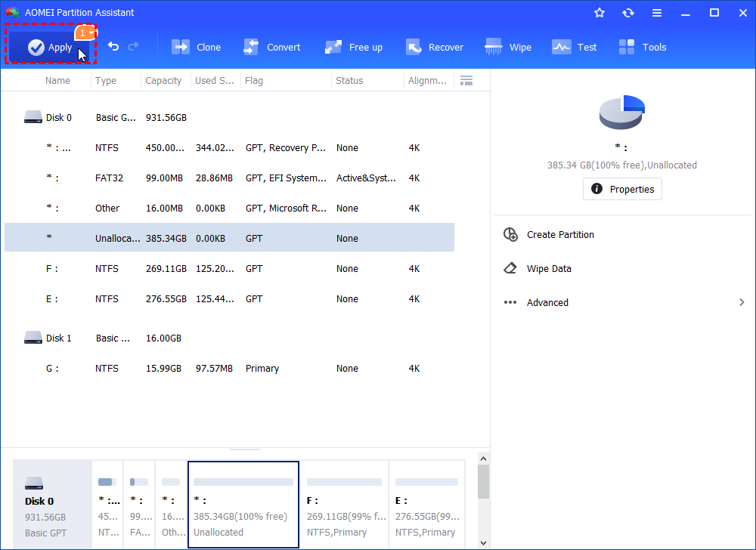756x550 pixels.
Task: Click the disk map scrollbar down arrow
Action: point(484,543)
